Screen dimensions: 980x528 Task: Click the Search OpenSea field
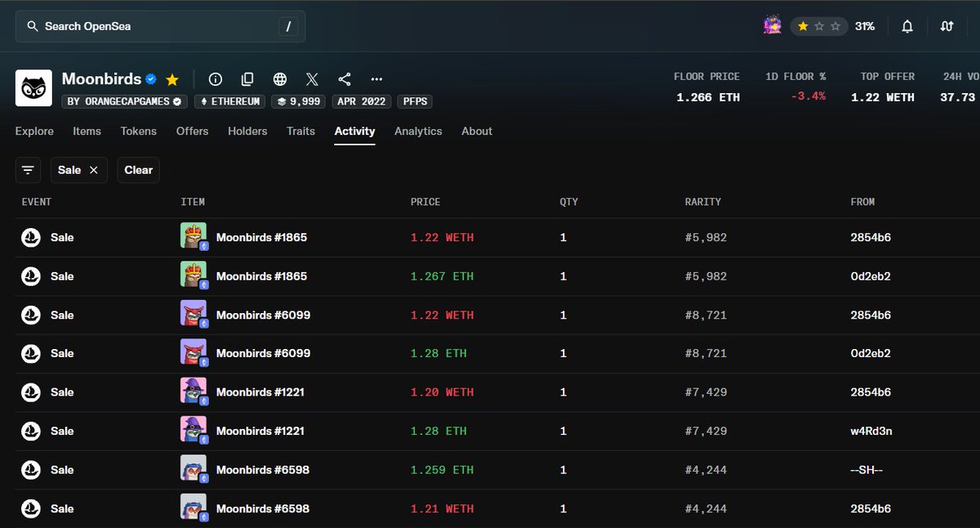coord(160,26)
